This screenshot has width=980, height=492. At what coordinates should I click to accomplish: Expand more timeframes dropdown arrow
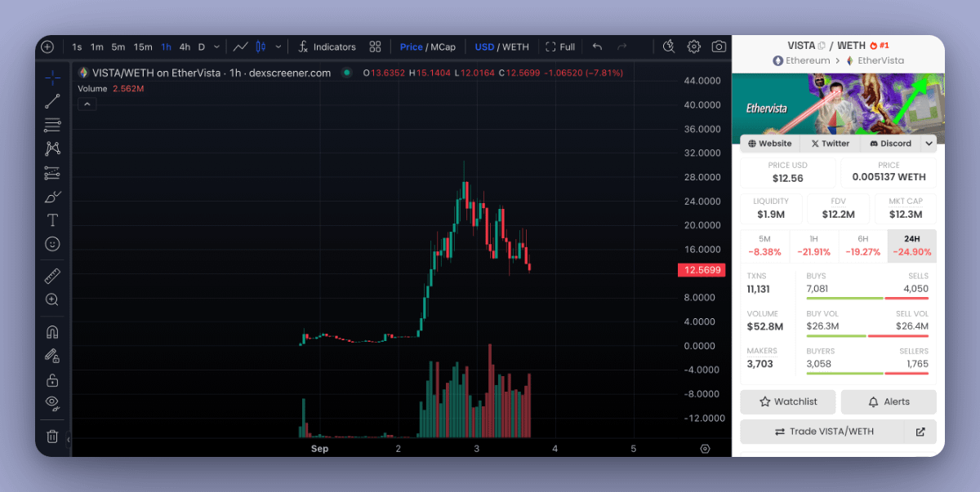216,47
